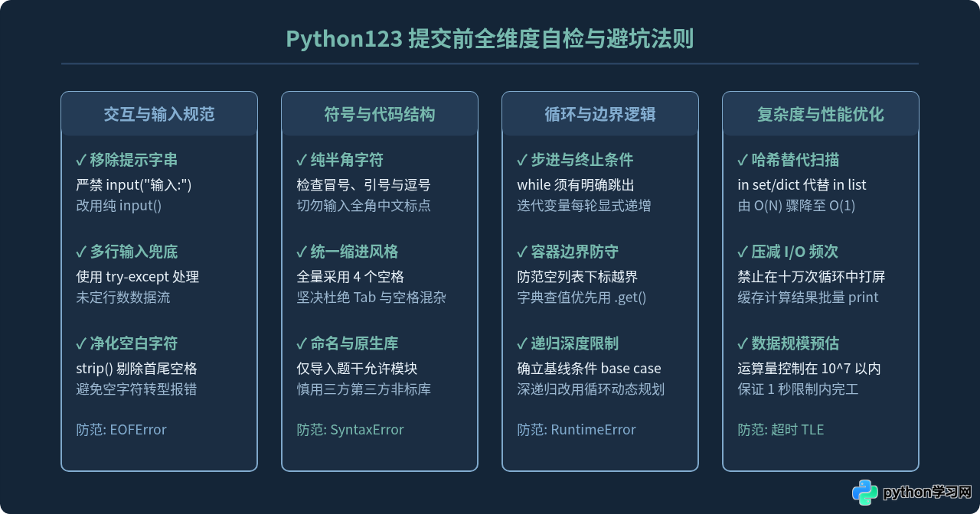Click the line 迭代变量每轮显式递增
Viewport: 980px width, 514px height.
coord(584,205)
